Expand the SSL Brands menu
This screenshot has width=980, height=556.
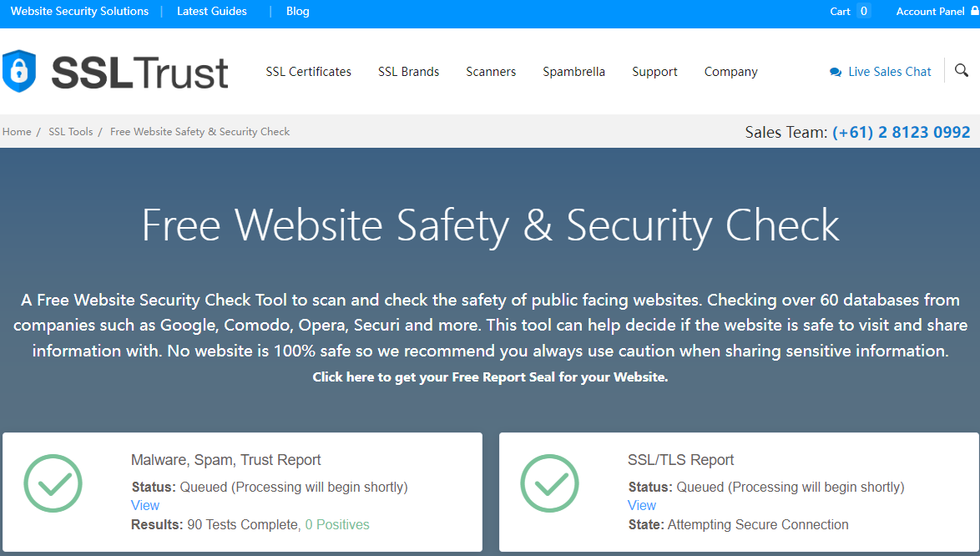tap(408, 72)
